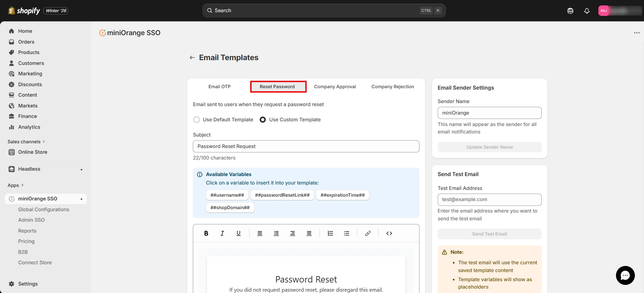Viewport: 644px width, 293px height.
Task: Switch to HTML code view
Action: point(389,233)
